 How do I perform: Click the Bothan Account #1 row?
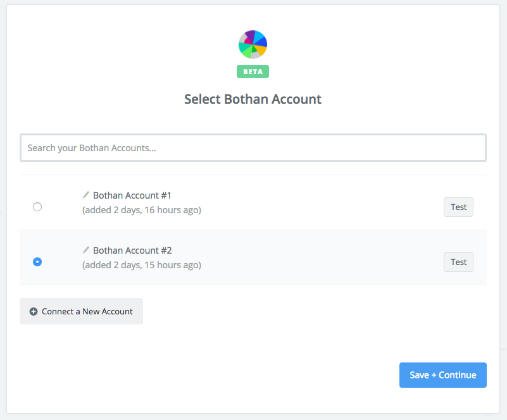253,202
